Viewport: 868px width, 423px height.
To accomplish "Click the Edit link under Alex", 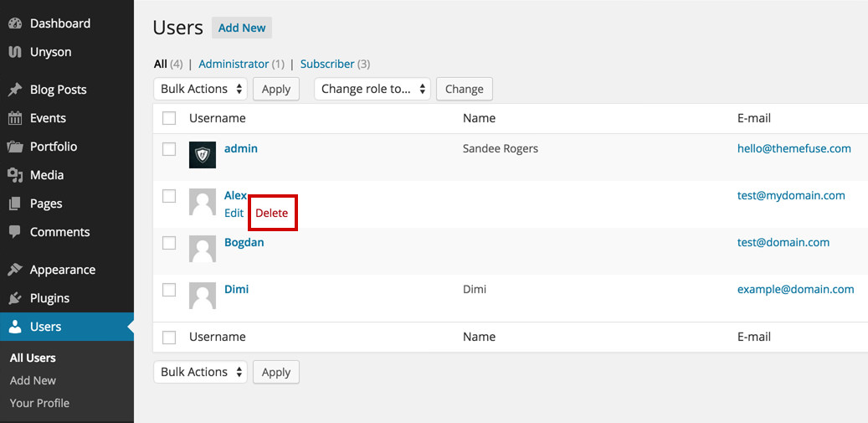I will [x=234, y=213].
